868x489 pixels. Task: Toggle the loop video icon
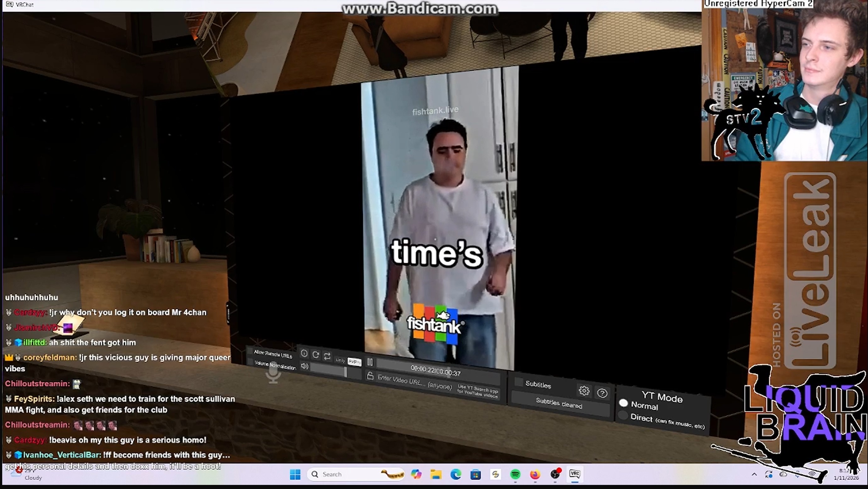(x=327, y=356)
